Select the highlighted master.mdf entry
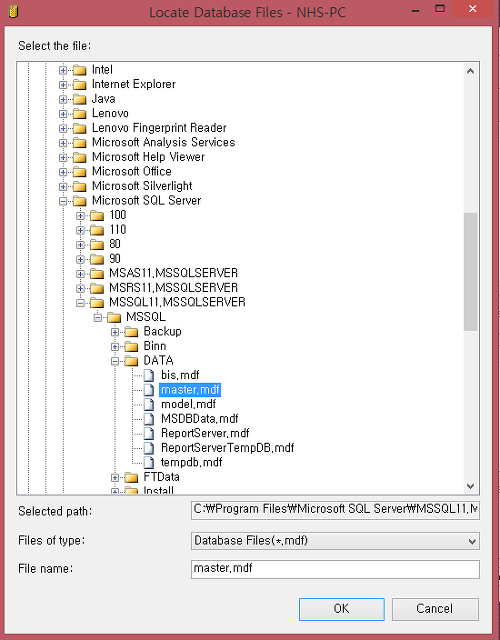 (x=190, y=390)
